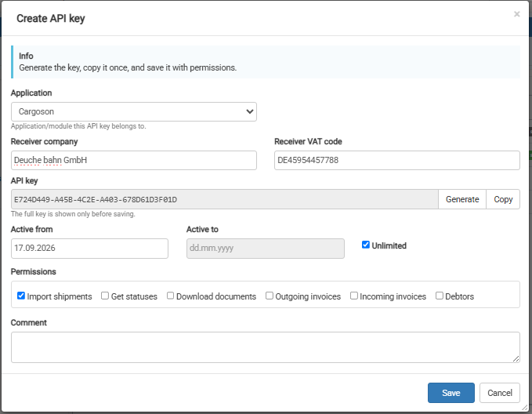The height and width of the screenshot is (414, 532).
Task: Click the Receiver VAT code field
Action: (397, 160)
